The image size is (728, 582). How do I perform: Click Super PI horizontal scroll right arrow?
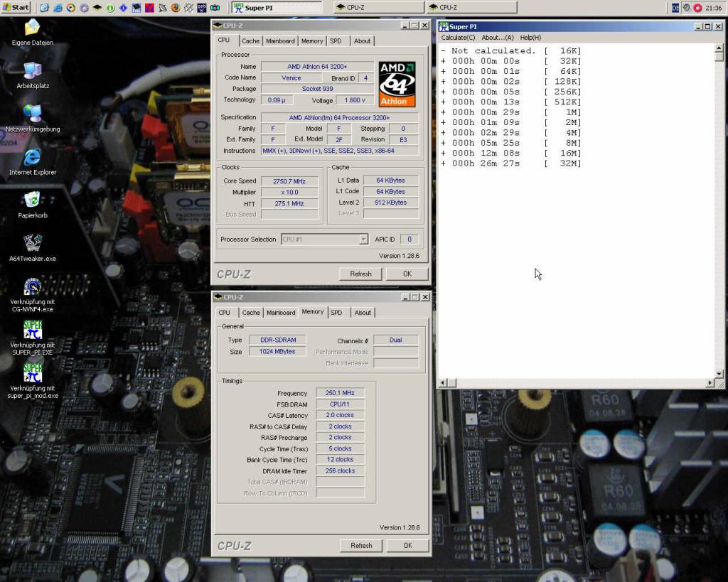[710, 383]
